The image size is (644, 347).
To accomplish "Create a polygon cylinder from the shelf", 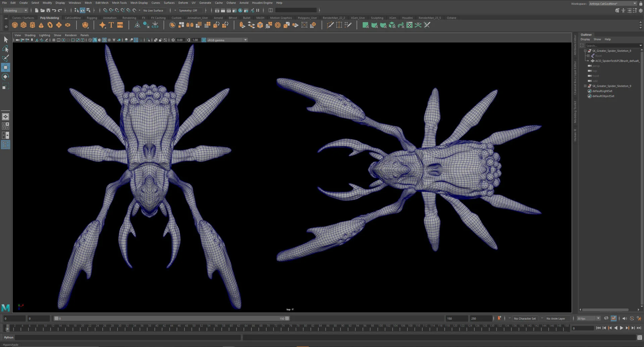I will [x=32, y=25].
